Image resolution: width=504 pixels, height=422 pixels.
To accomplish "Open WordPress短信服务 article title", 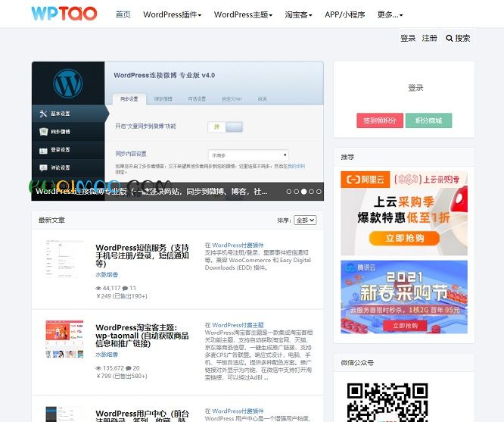I will tap(142, 256).
